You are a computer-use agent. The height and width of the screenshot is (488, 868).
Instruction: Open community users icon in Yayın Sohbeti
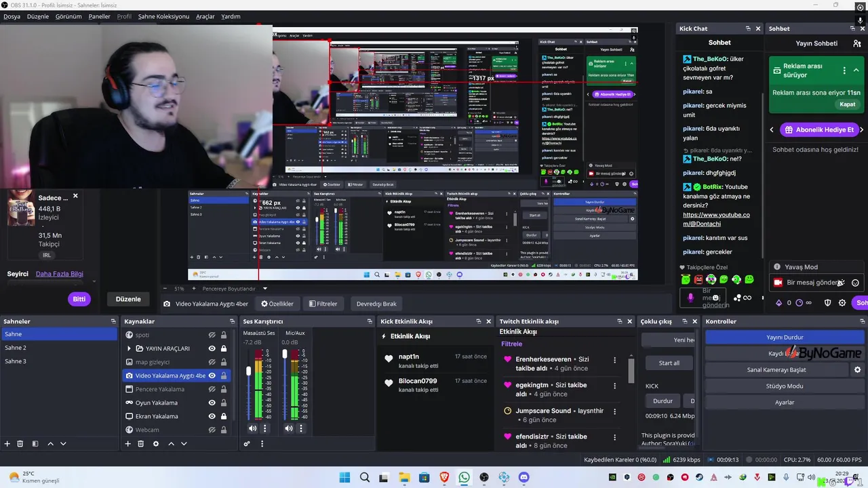(857, 43)
